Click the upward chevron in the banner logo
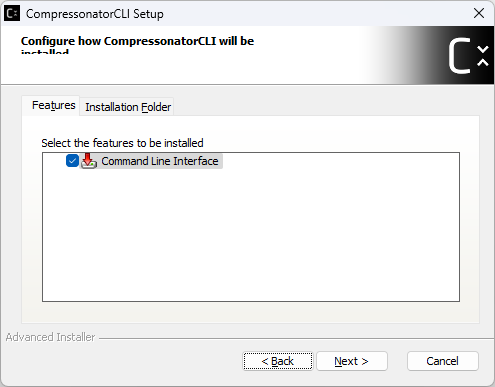The height and width of the screenshot is (387, 495). click(x=483, y=62)
